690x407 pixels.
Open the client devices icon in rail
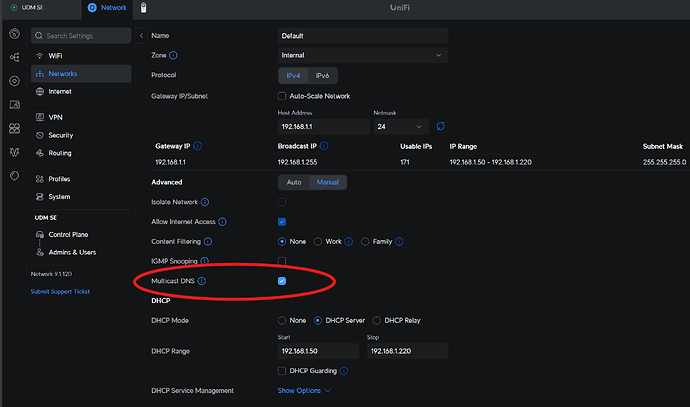click(15, 105)
